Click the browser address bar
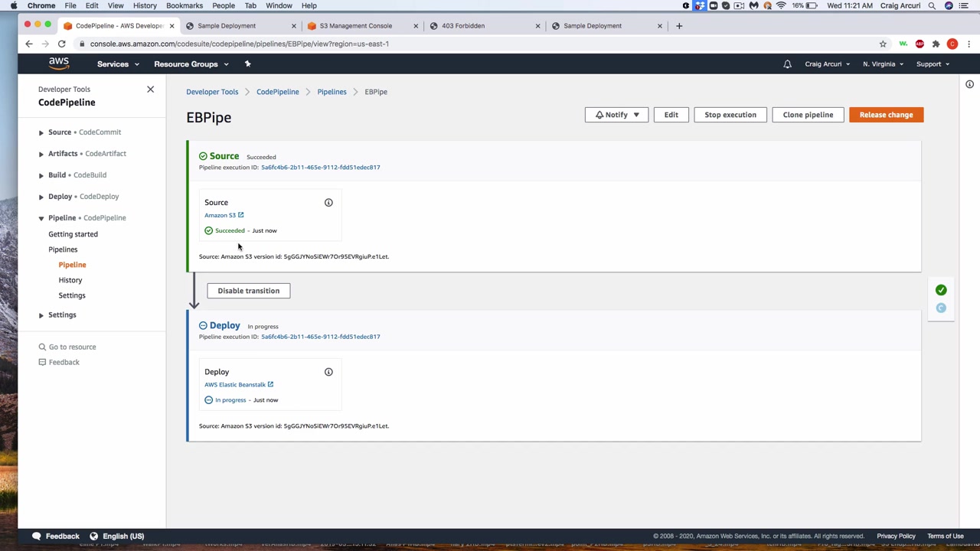The image size is (980, 551). click(x=475, y=44)
